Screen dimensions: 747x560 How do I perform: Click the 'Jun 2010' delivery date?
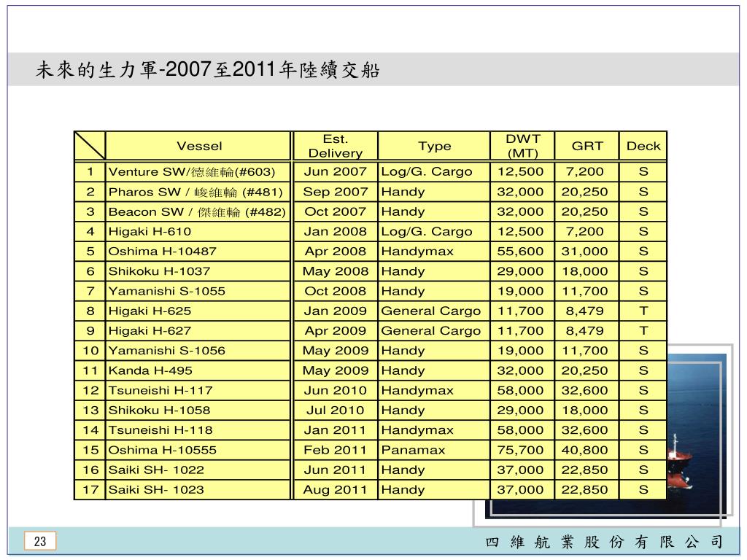tap(336, 391)
